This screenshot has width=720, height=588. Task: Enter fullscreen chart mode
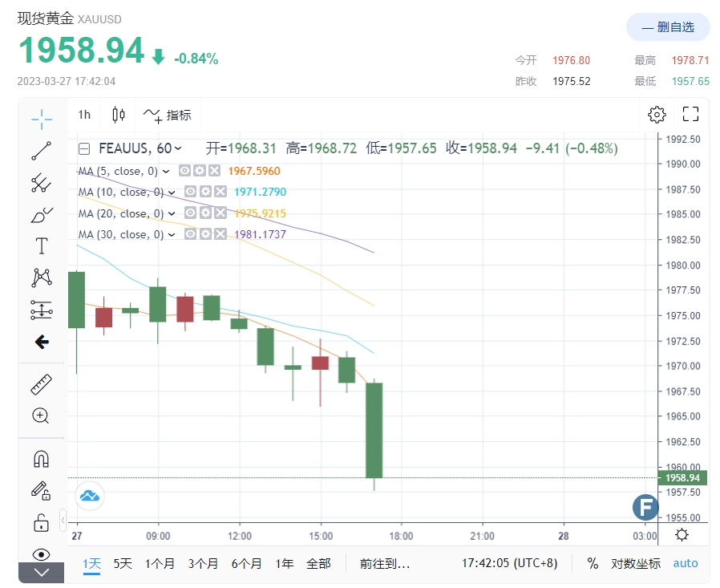(x=690, y=114)
